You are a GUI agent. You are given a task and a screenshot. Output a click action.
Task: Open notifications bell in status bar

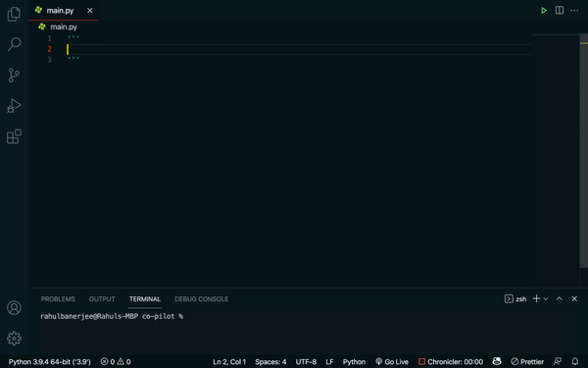(x=575, y=361)
